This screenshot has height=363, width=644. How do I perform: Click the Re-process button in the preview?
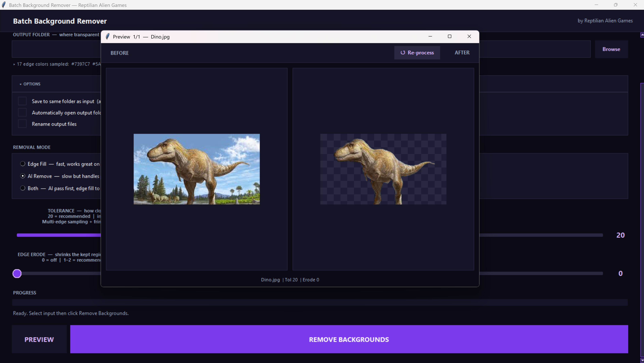417,52
